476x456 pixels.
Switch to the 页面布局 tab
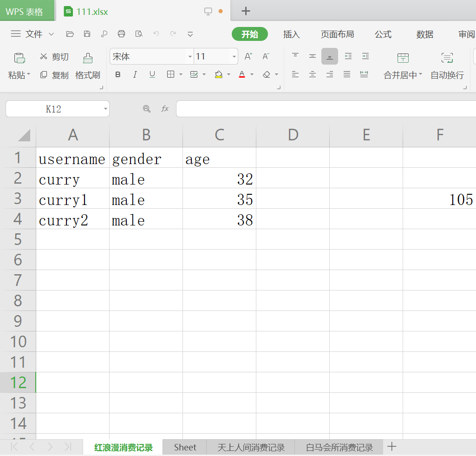coord(337,34)
